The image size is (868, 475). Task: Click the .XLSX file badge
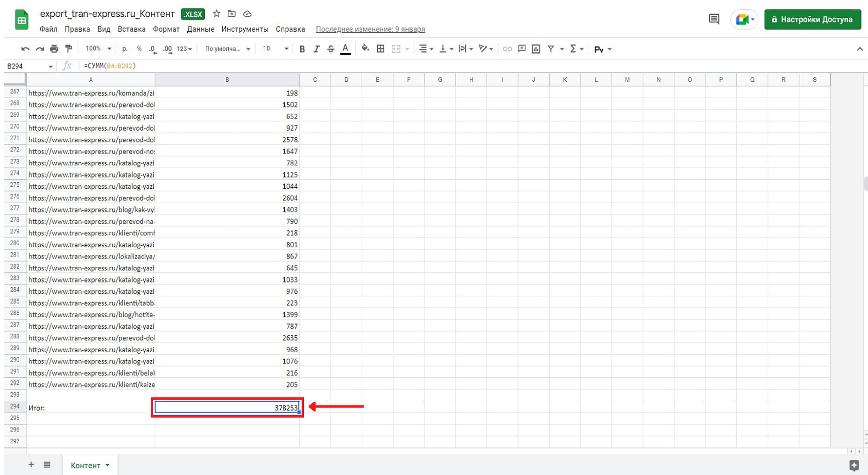click(193, 14)
